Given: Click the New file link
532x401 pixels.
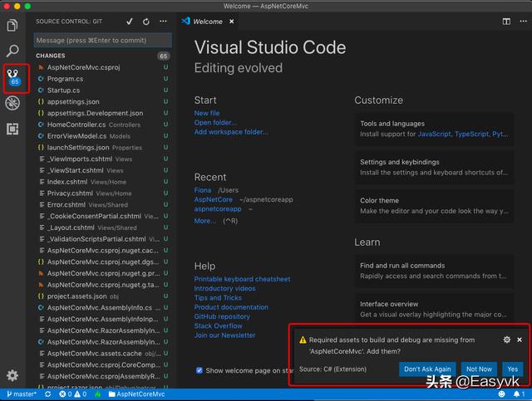Looking at the screenshot, I should tap(207, 113).
